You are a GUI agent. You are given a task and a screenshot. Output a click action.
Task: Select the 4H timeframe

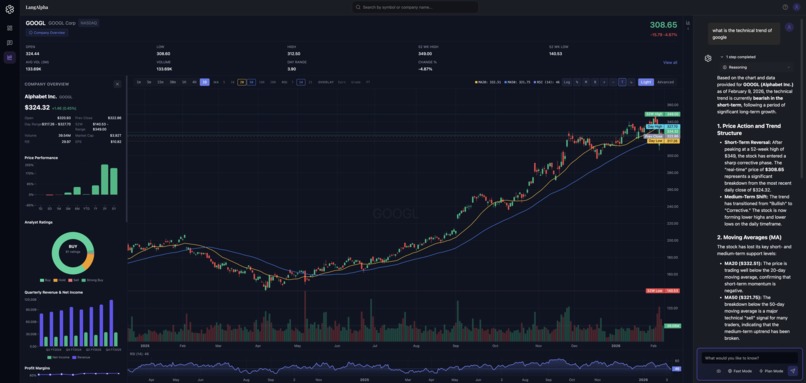click(194, 82)
